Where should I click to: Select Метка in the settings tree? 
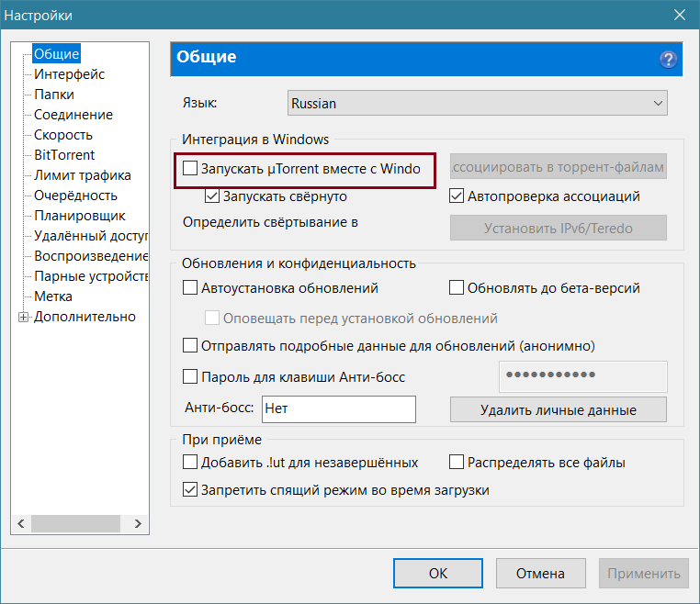[x=53, y=296]
